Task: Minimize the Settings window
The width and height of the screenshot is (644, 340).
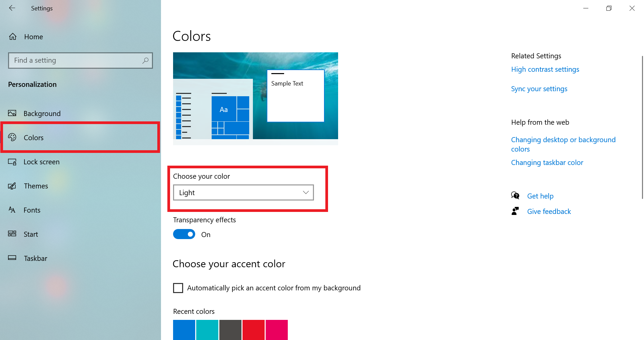Action: [586, 8]
